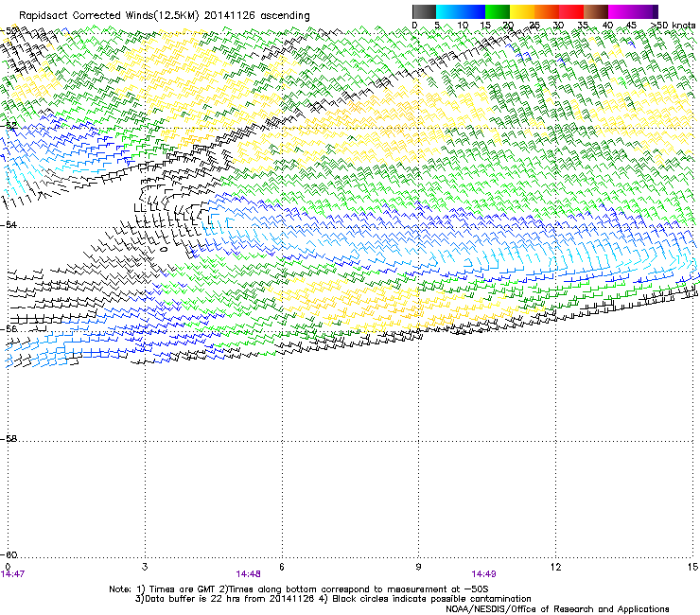Click the "35" label under the color bar
This screenshot has width=700, height=615.
(x=583, y=26)
